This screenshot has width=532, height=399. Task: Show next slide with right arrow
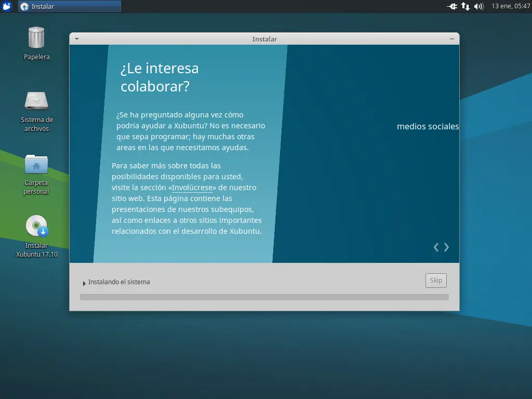coord(446,247)
